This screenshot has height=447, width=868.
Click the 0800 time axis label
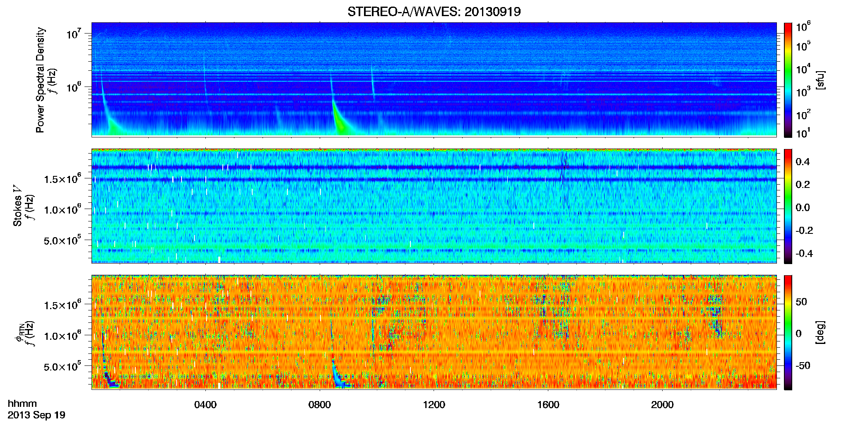click(x=320, y=405)
